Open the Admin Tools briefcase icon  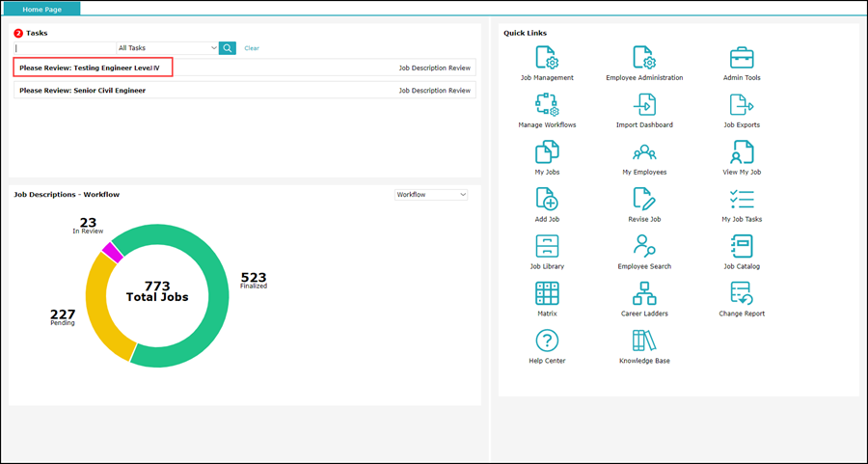742,57
